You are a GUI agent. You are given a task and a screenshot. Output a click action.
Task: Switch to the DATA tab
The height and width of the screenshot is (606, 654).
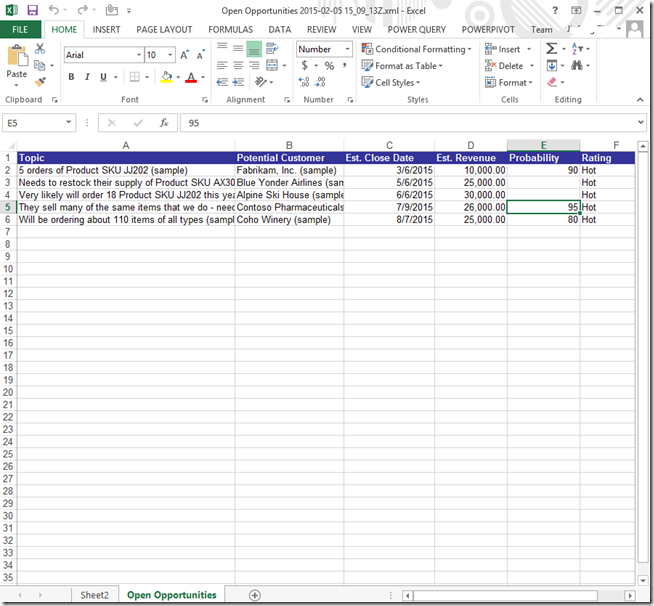(280, 30)
